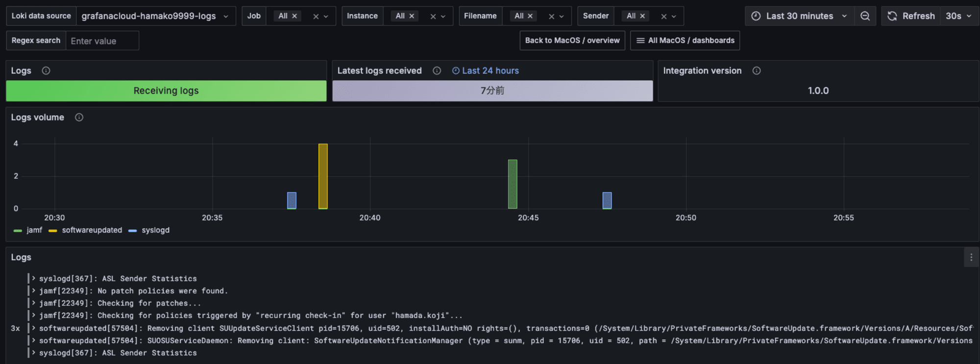Viewport: 980px width, 364px height.
Task: Show info for the Logs status panel
Action: pos(46,71)
